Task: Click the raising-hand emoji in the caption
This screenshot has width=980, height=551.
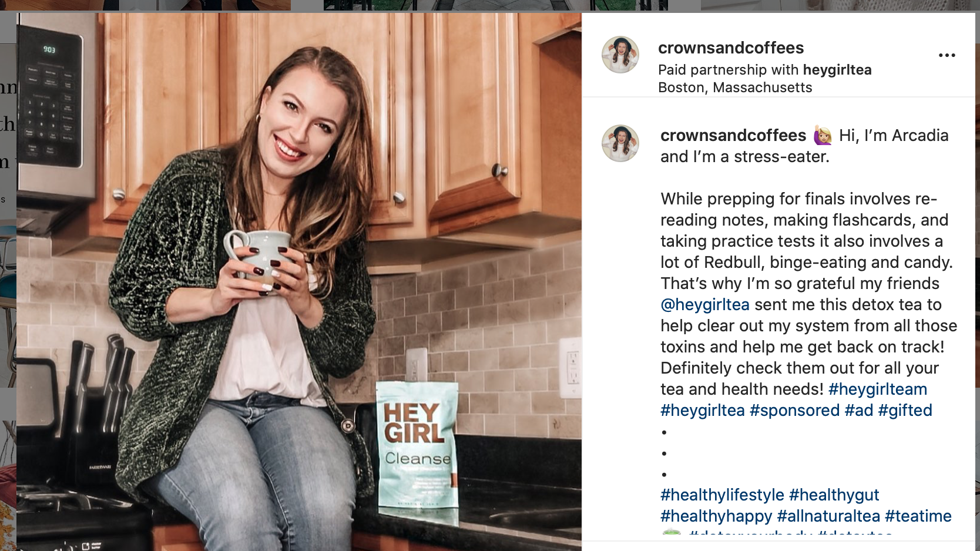Action: click(823, 136)
